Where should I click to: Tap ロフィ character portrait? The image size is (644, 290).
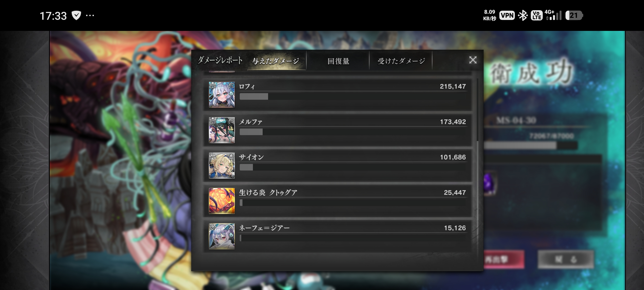(222, 95)
